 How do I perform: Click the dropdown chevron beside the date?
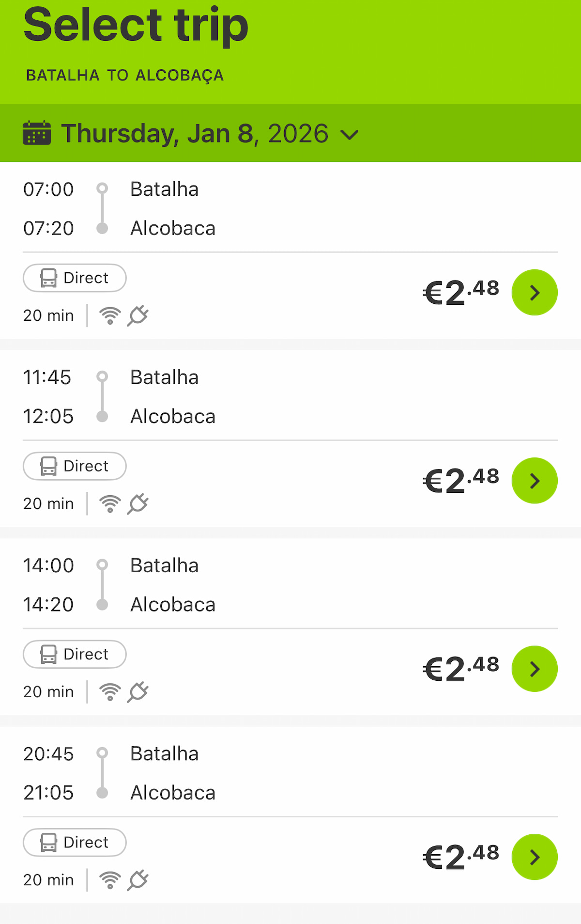pos(350,135)
